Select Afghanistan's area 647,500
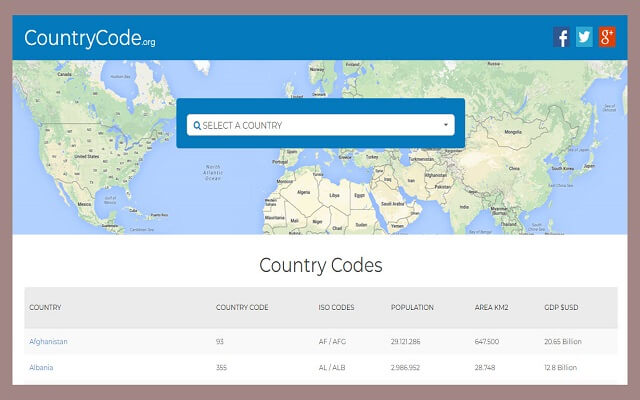Image resolution: width=640 pixels, height=400 pixels. pos(487,342)
